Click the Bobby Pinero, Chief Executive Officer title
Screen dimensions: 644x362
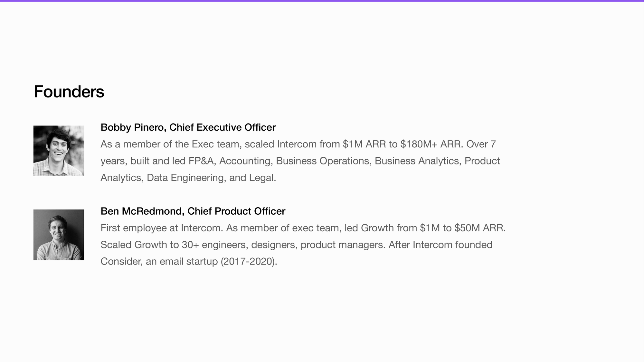(x=188, y=127)
